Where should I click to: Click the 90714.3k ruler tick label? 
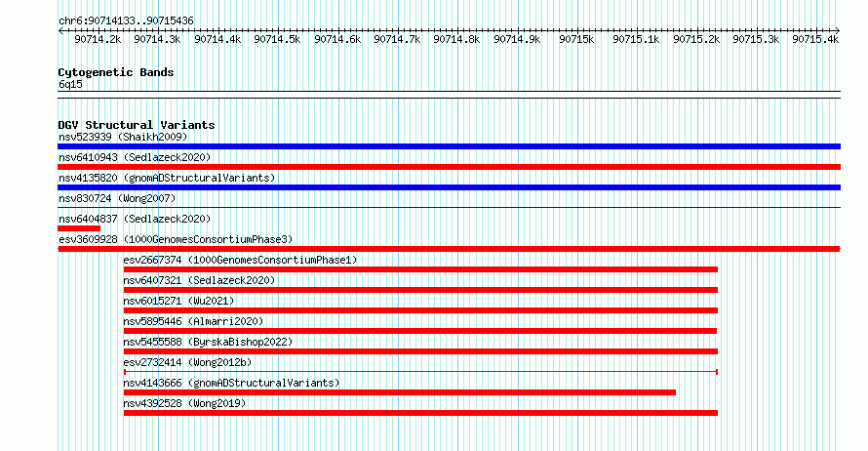tap(157, 39)
